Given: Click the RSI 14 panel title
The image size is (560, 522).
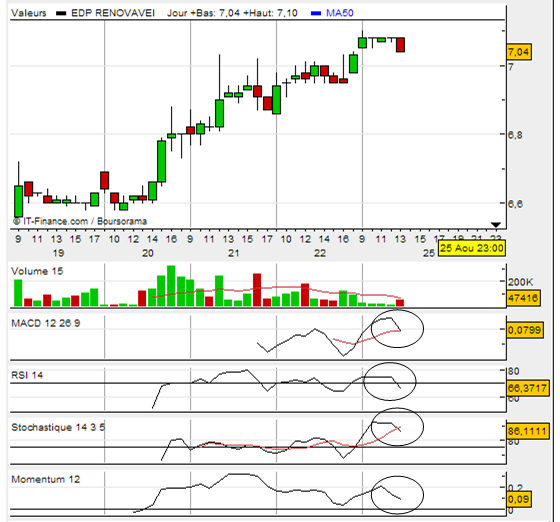Looking at the screenshot, I should [27, 375].
